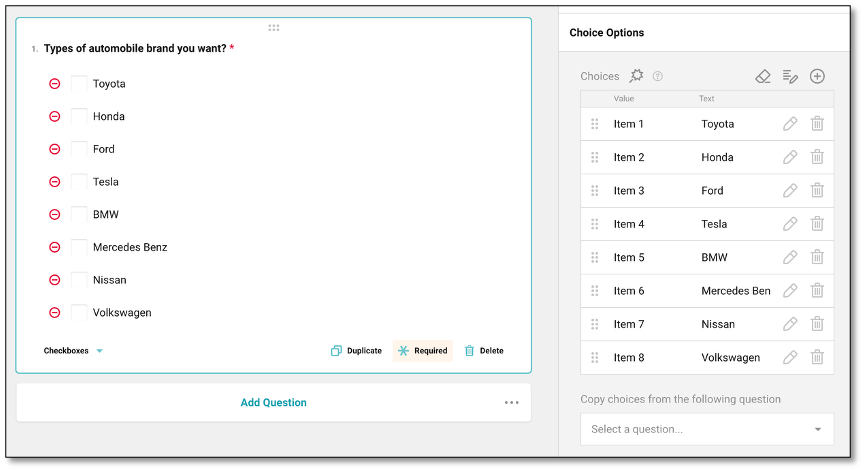Tick the Volkswagen checkbox
Screen dimensions: 864x470
point(79,313)
